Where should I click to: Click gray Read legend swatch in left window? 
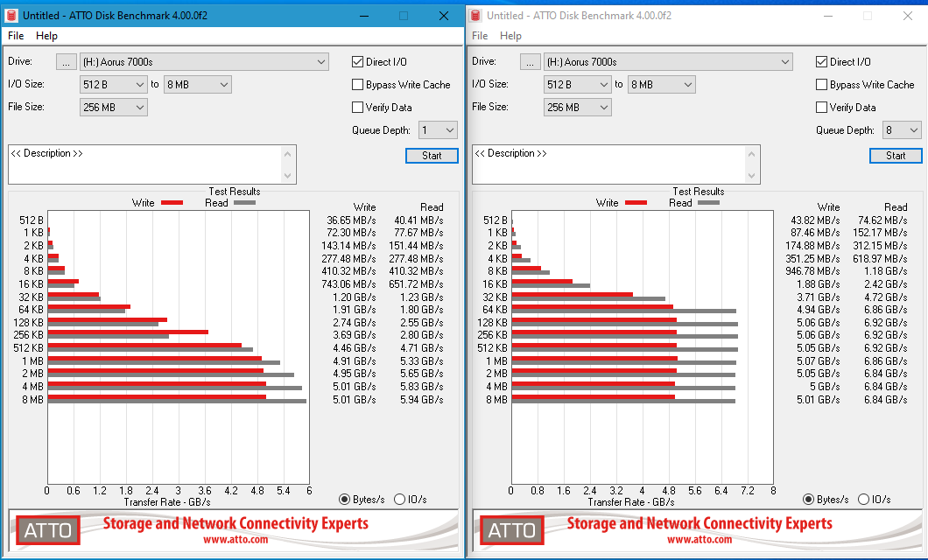click(x=244, y=203)
